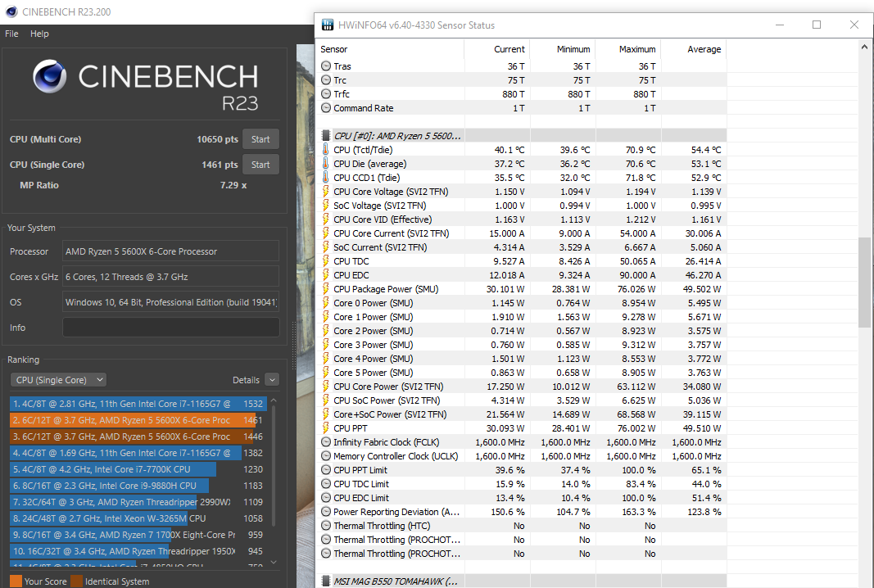Select ranking entry 3 Ryzen 5 5600X score 1446

(x=138, y=436)
